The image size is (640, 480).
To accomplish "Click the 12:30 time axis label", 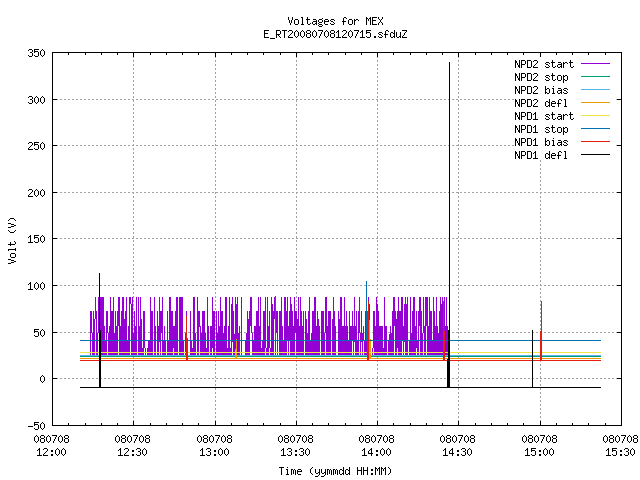I will pyautogui.click(x=132, y=452).
